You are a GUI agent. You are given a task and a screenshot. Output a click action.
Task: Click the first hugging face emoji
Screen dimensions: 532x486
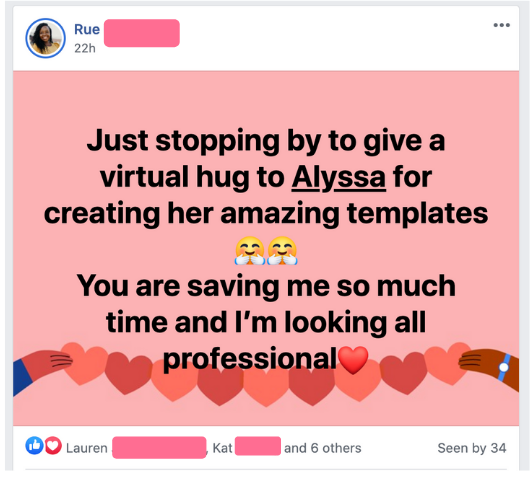pyautogui.click(x=250, y=250)
